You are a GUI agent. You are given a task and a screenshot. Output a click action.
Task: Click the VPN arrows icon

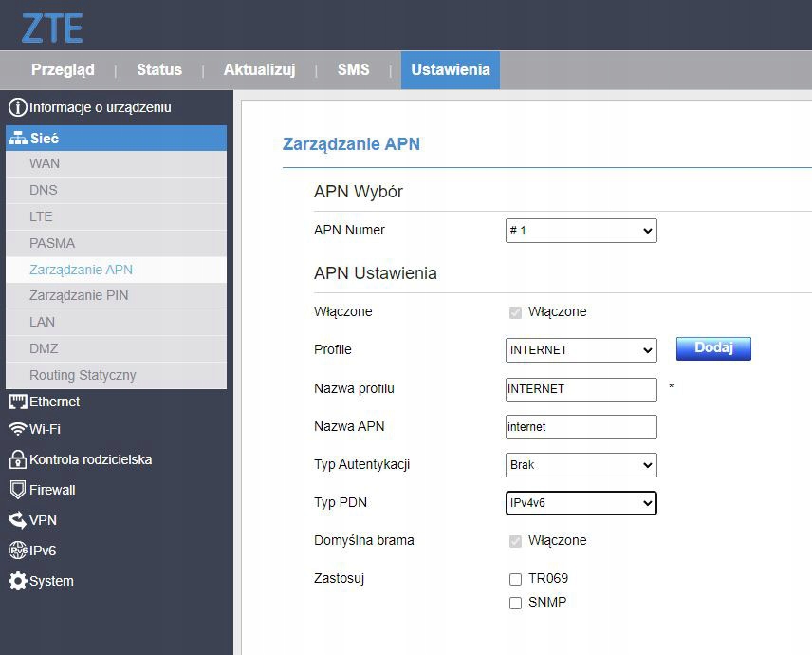click(17, 520)
